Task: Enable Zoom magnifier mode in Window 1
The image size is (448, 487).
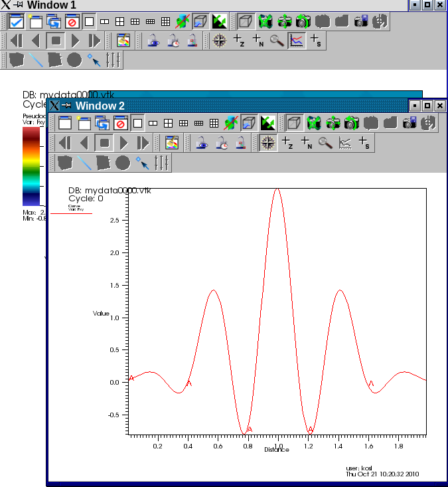Action: (277, 41)
